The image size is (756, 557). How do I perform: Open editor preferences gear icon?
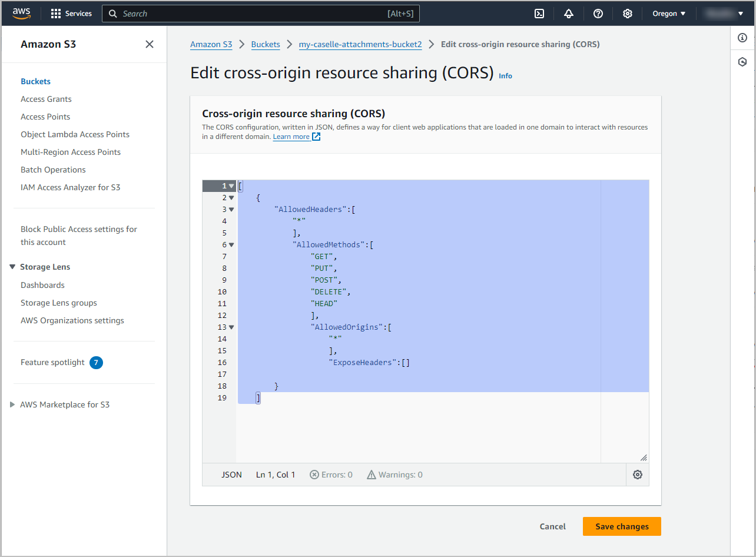tap(638, 475)
